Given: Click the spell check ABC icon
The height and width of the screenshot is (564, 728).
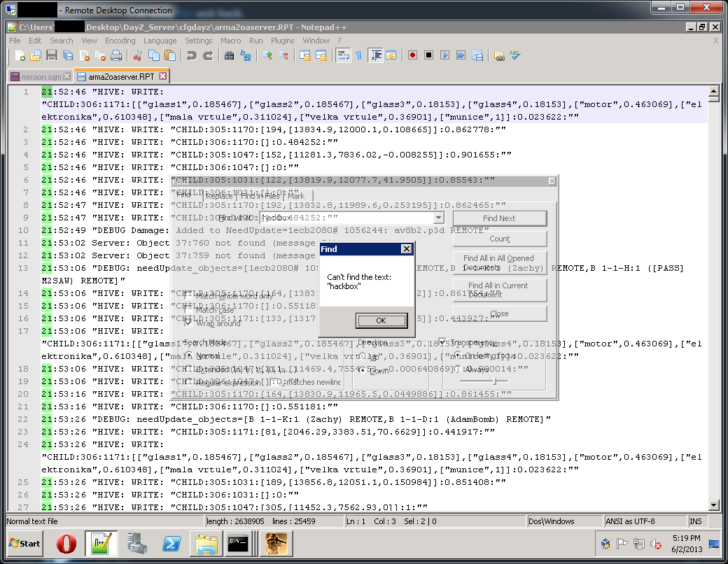Looking at the screenshot, I should coord(515,55).
